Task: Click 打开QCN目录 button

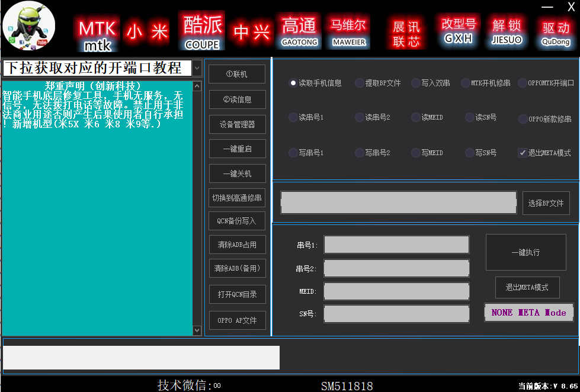Action: click(237, 294)
